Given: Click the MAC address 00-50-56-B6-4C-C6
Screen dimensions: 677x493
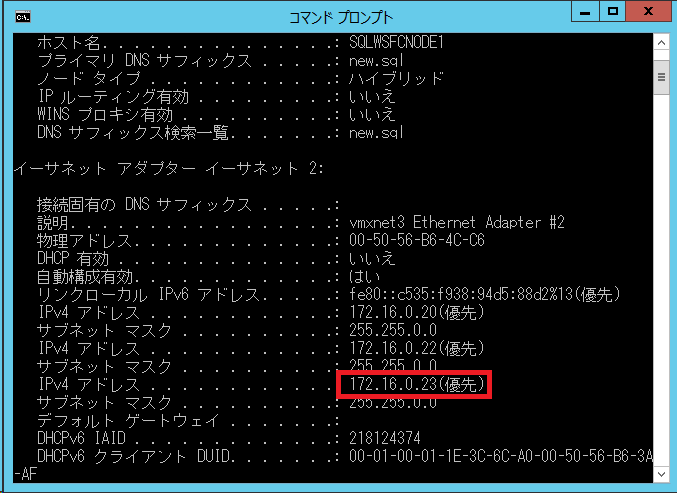Looking at the screenshot, I should click(x=417, y=240).
